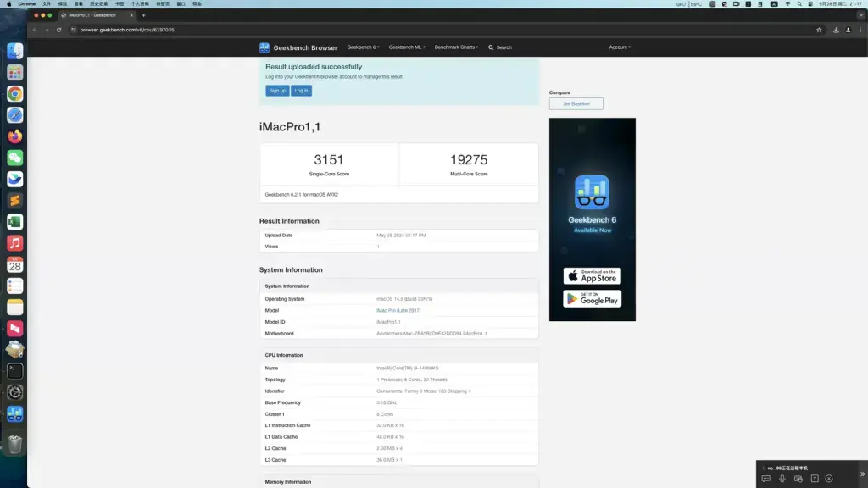Reload the page with the refresh icon
868x488 pixels.
[58, 30]
